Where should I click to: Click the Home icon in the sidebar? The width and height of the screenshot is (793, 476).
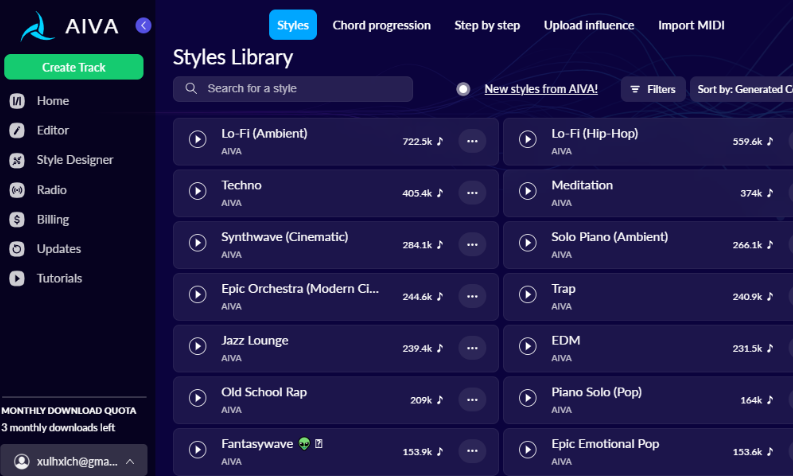(17, 101)
